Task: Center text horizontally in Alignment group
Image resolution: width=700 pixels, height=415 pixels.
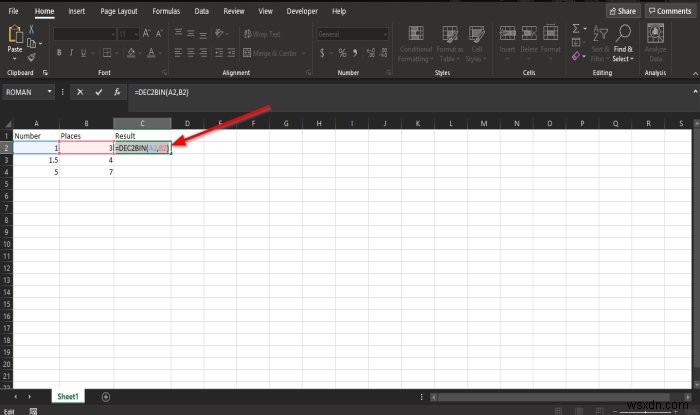Action: pyautogui.click(x=191, y=53)
